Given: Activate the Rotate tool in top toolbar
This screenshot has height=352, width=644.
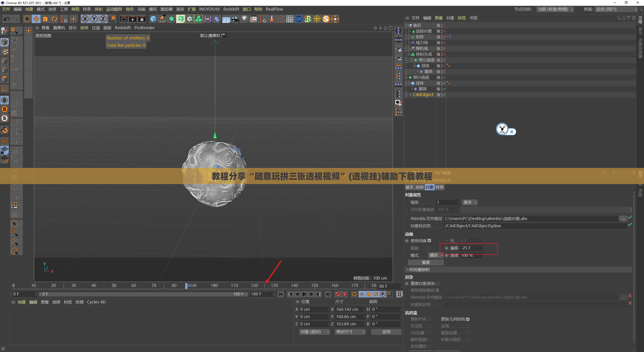Looking at the screenshot, I should click(54, 19).
